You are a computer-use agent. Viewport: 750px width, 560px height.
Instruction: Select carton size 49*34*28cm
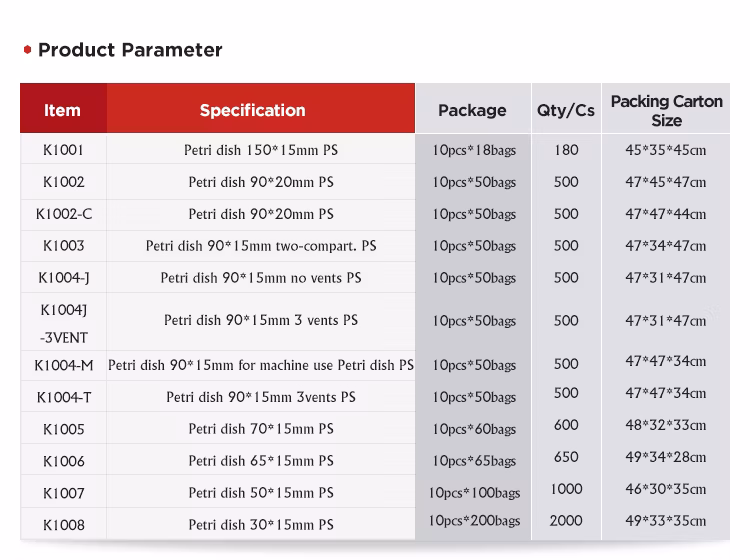pyautogui.click(x=666, y=457)
